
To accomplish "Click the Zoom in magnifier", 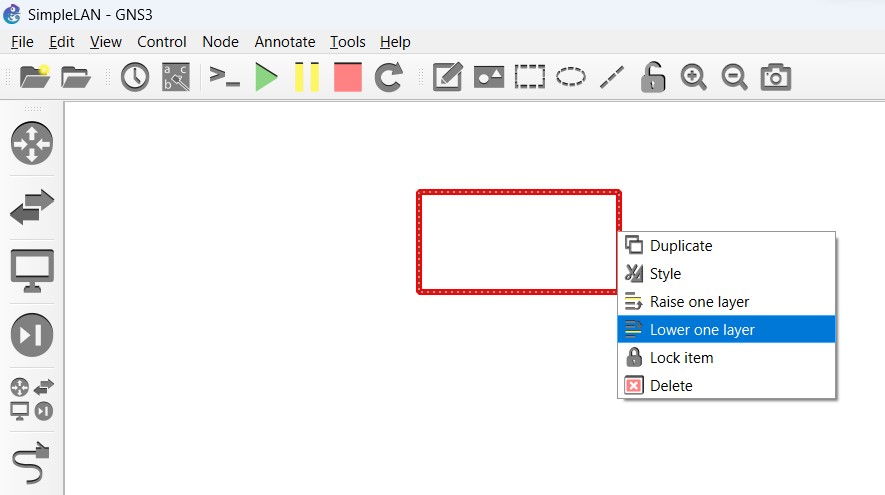I will point(694,77).
